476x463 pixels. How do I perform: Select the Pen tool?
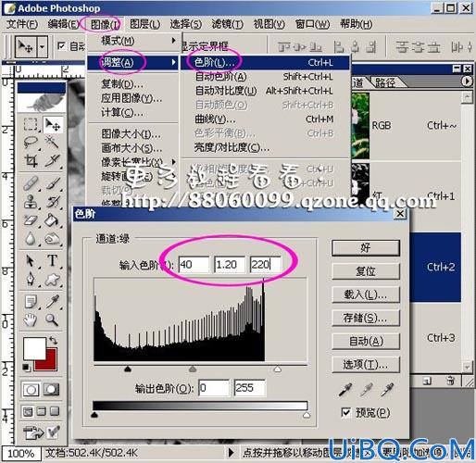tap(31, 280)
